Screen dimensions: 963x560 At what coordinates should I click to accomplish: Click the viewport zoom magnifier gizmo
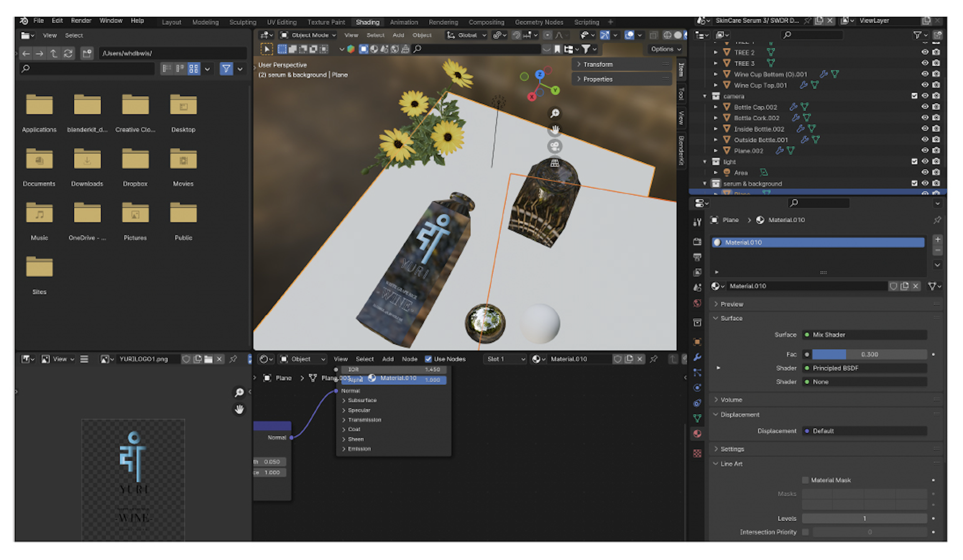coord(555,113)
